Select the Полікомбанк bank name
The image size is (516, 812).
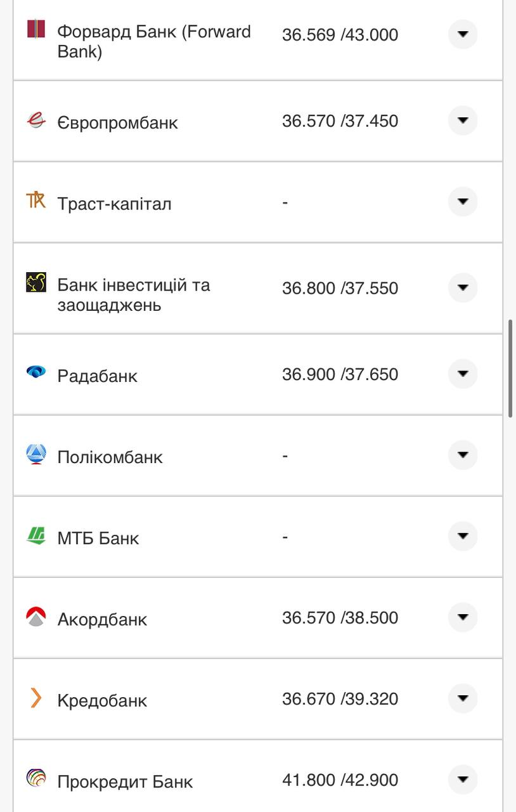click(x=110, y=457)
